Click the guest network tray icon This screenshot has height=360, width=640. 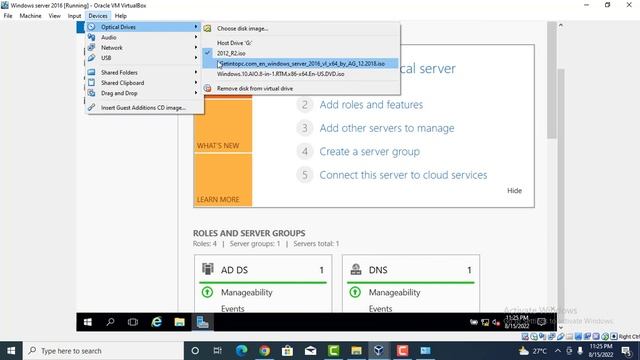(485, 322)
